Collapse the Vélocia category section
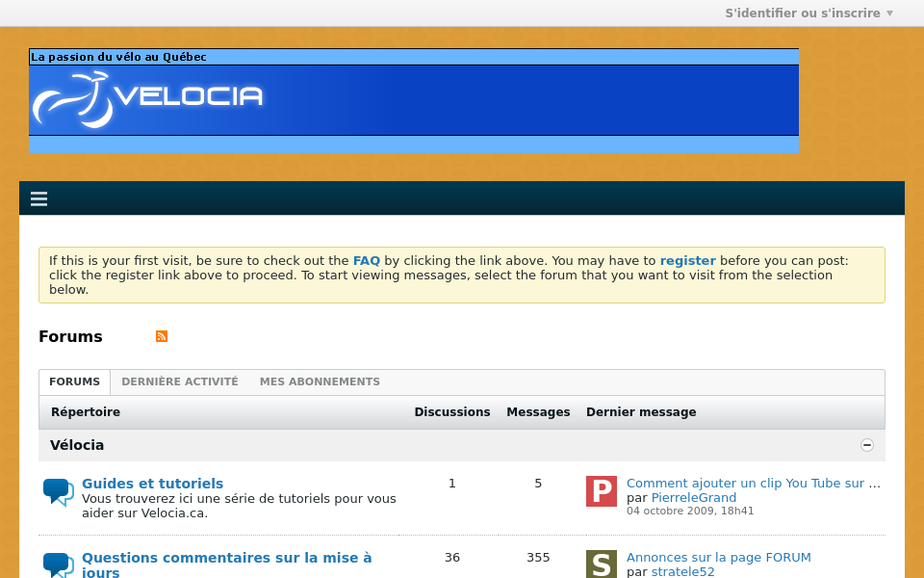This screenshot has height=578, width=924. pyautogui.click(x=867, y=445)
